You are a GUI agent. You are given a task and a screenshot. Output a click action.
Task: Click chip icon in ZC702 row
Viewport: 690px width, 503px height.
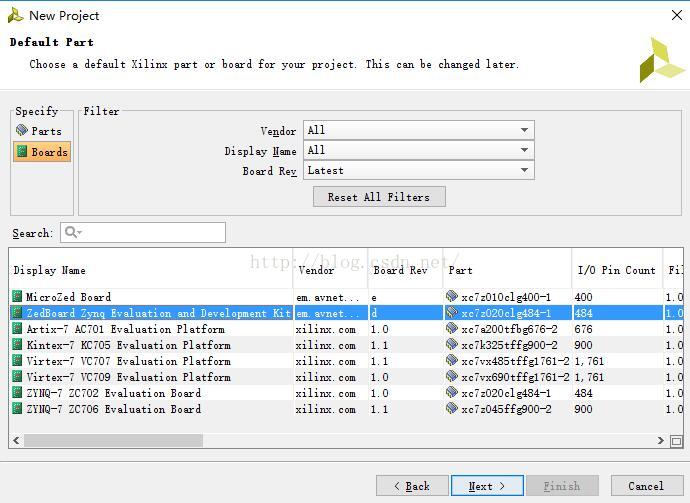[x=452, y=393]
